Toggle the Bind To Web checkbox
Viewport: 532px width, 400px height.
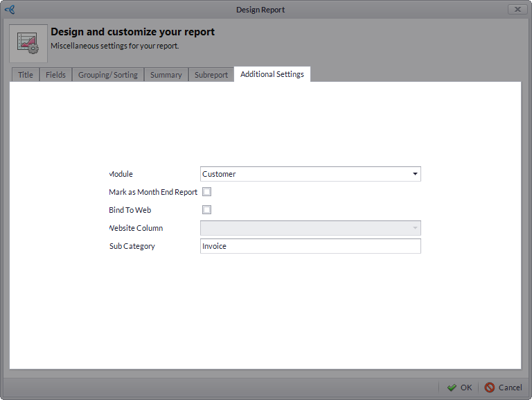206,210
